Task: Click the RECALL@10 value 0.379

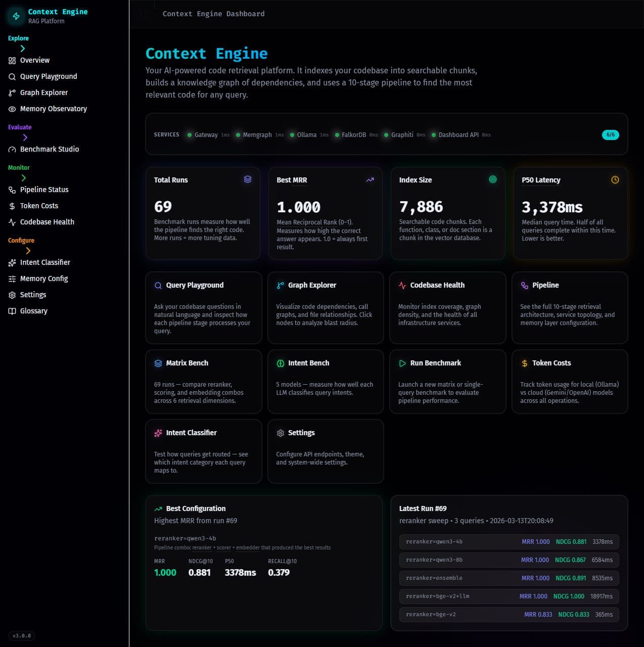Action: coord(279,573)
